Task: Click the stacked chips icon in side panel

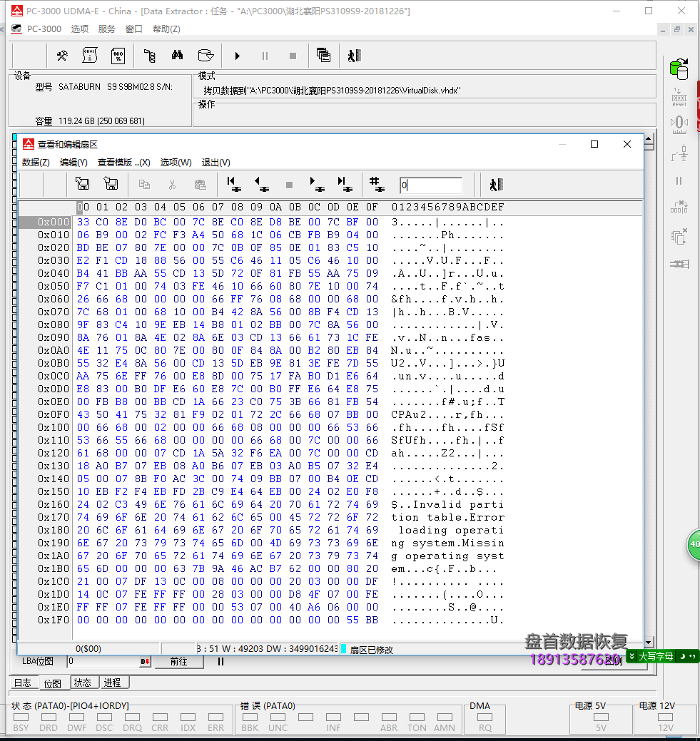Action: 679,236
